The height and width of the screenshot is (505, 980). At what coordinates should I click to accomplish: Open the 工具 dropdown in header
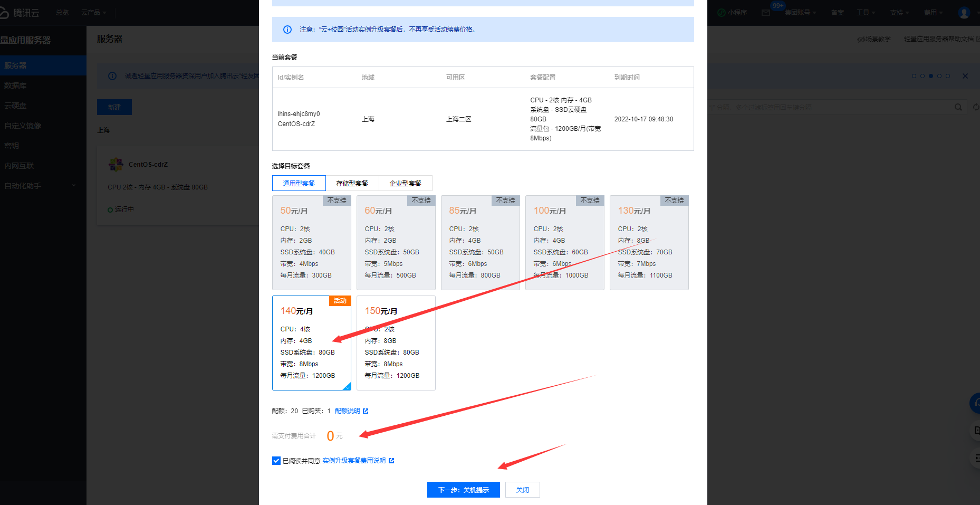(866, 13)
